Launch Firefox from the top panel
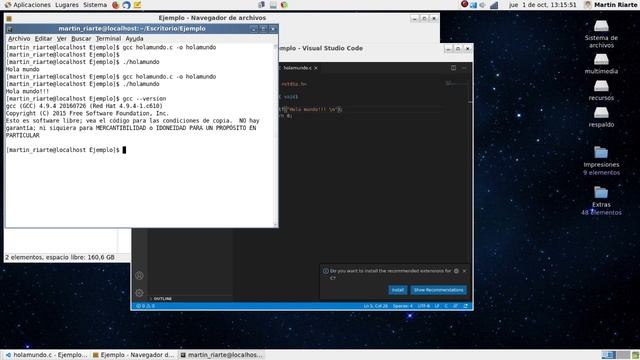Image resolution: width=640 pixels, height=360 pixels. click(x=116, y=5)
